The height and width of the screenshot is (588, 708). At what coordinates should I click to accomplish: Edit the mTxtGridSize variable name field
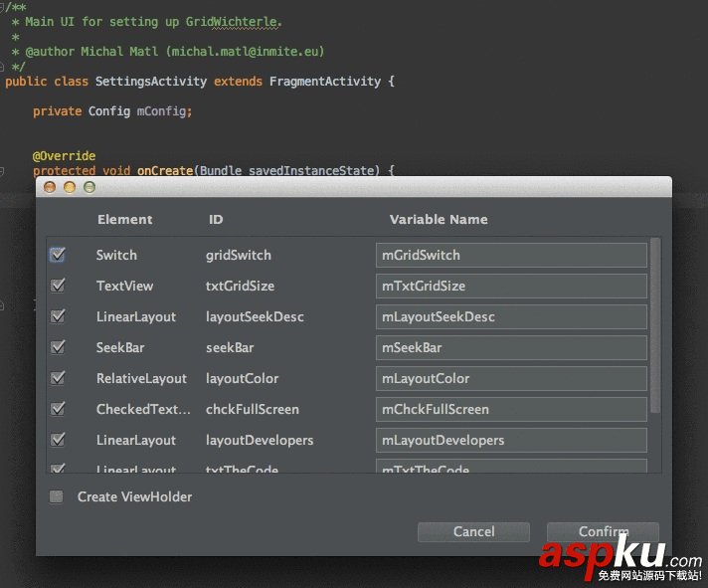[x=511, y=286]
